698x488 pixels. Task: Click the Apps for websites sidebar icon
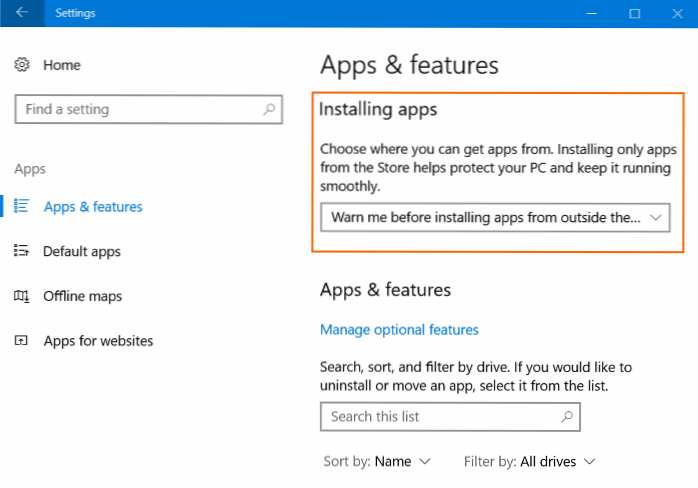point(22,341)
